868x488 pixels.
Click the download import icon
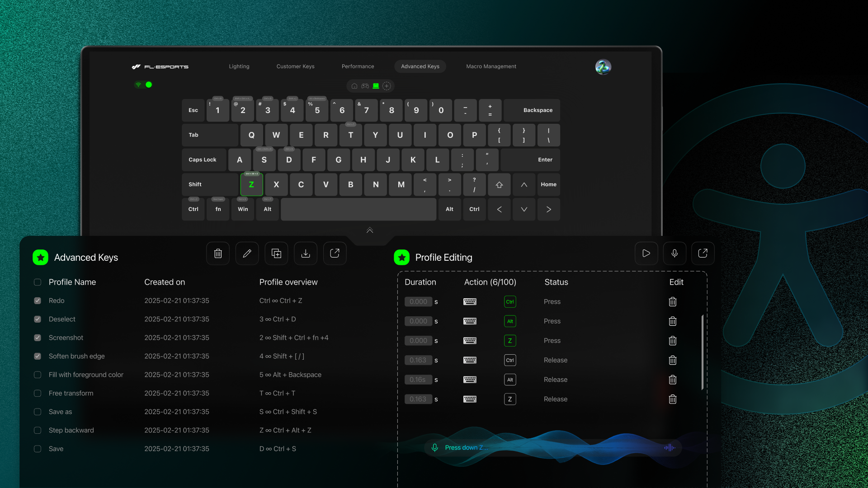306,253
